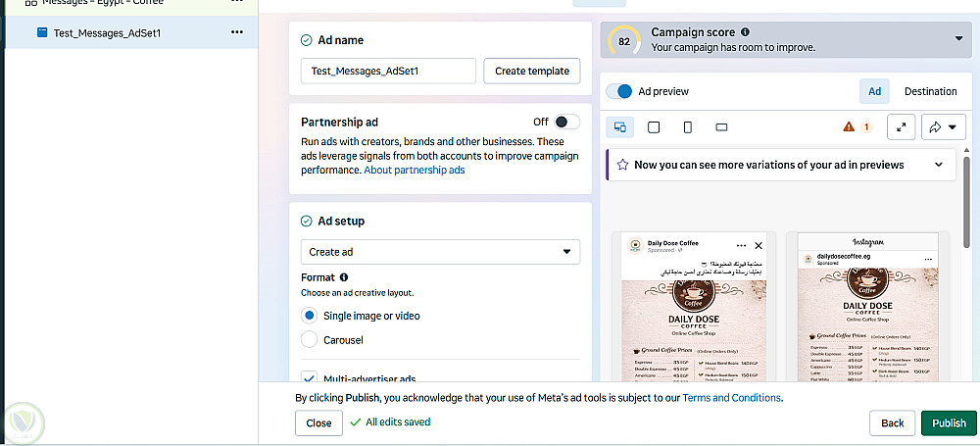The height and width of the screenshot is (446, 980).
Task: Expand the Campaign score panel
Action: coord(957,39)
